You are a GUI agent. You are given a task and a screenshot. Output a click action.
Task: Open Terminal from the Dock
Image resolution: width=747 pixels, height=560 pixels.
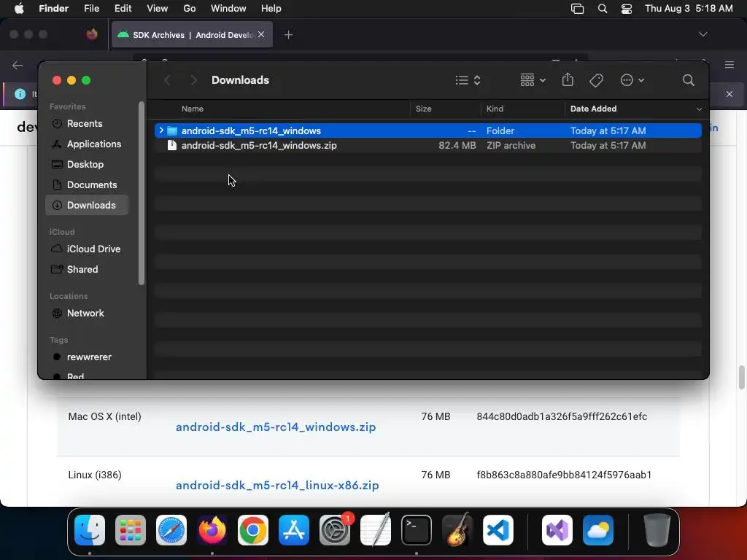(x=417, y=529)
